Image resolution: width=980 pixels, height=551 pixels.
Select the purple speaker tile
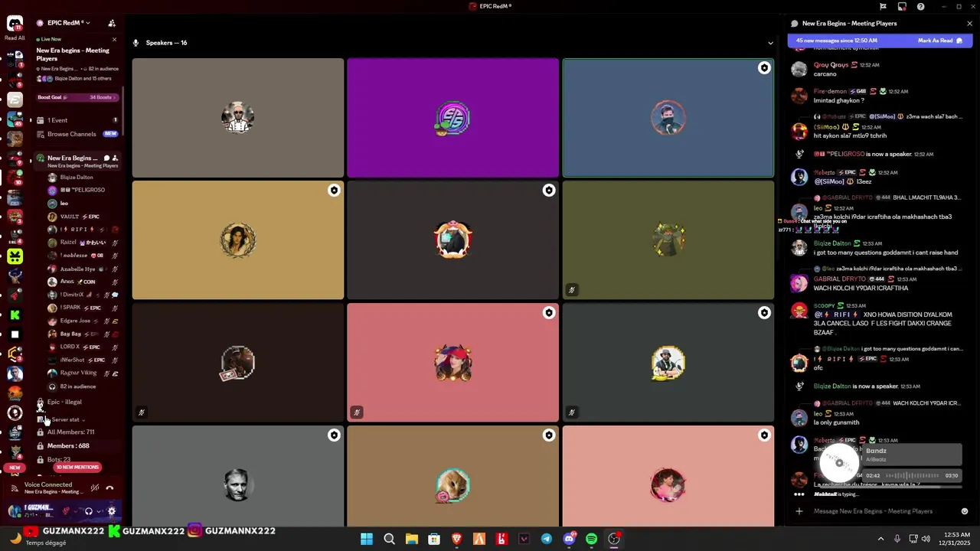pos(453,118)
